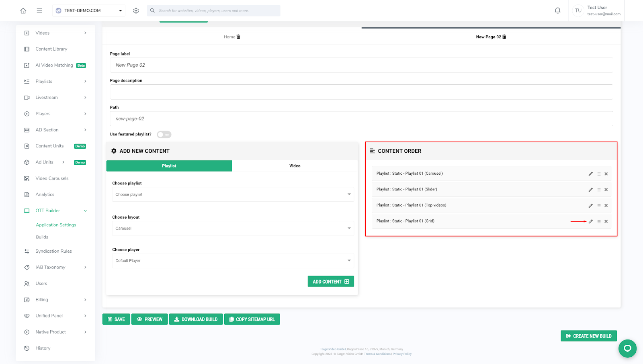643x364 pixels.
Task: Click the settings gear next to the site selector
Action: pos(136,11)
